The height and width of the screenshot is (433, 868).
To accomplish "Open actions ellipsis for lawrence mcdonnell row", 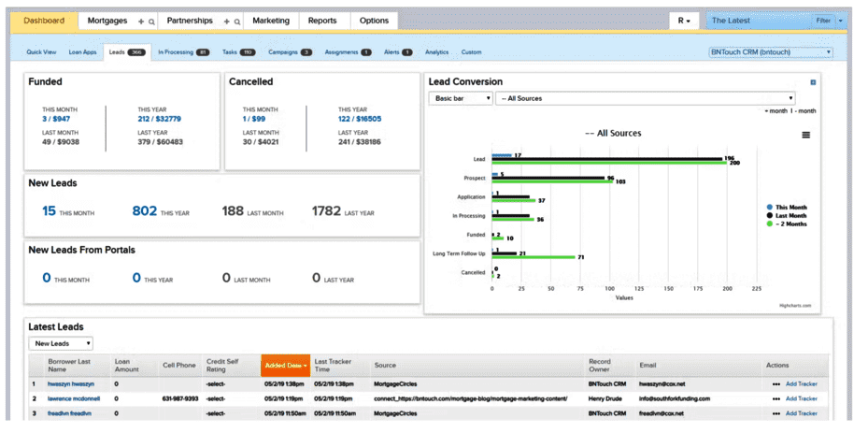I will tap(776, 398).
